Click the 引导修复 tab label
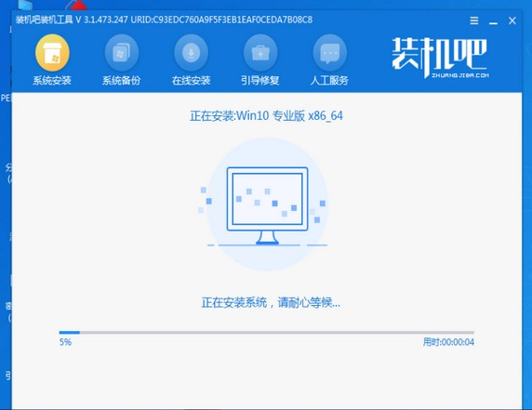Image resolution: width=532 pixels, height=410 pixels. coord(260,80)
